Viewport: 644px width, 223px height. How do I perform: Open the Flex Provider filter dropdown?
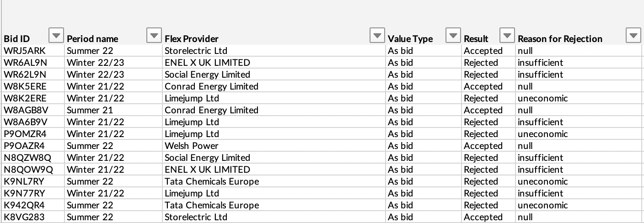point(376,35)
